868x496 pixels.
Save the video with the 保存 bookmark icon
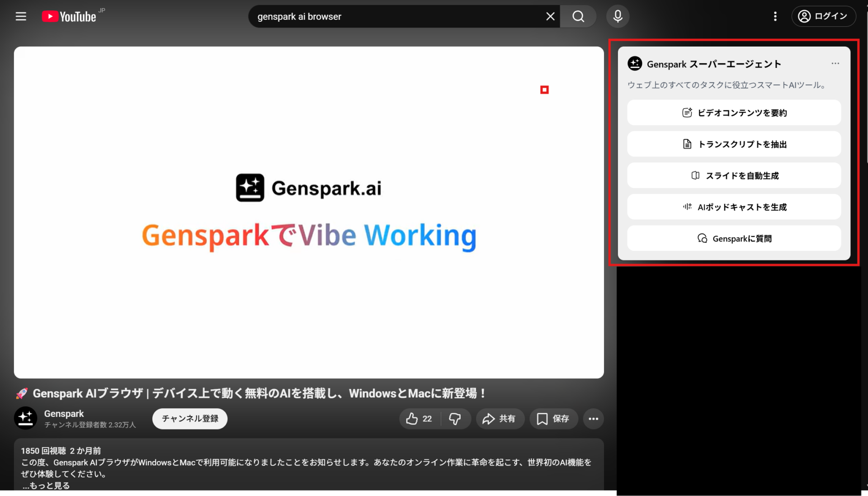pos(553,419)
